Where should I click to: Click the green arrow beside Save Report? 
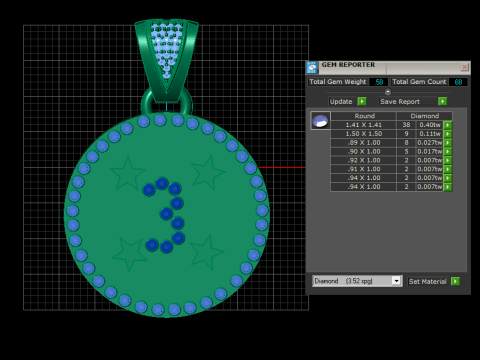pos(443,101)
